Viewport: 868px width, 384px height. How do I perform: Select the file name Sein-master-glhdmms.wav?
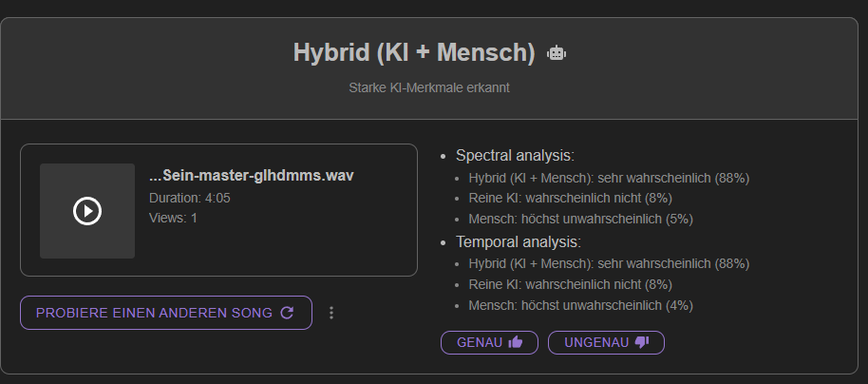pyautogui.click(x=252, y=176)
